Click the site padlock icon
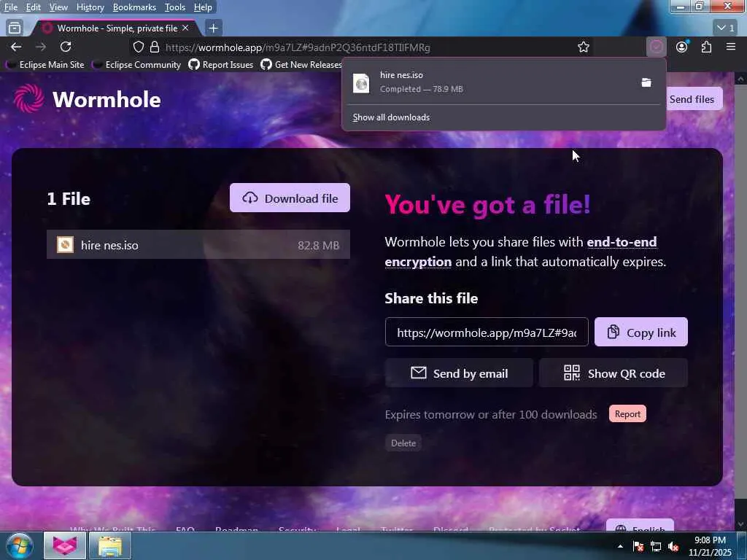 tap(155, 47)
